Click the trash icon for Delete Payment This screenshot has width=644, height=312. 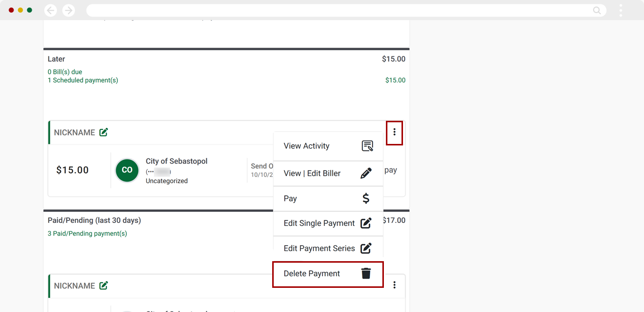click(x=366, y=273)
